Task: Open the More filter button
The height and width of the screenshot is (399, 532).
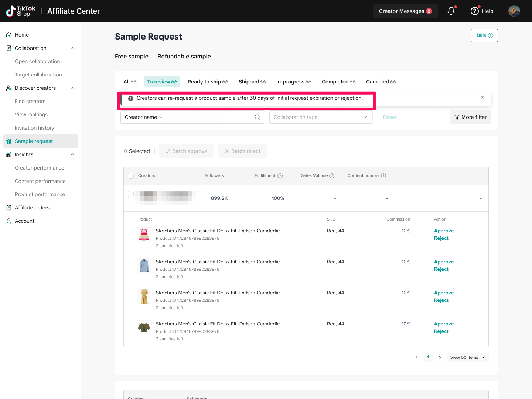Action: point(470,117)
